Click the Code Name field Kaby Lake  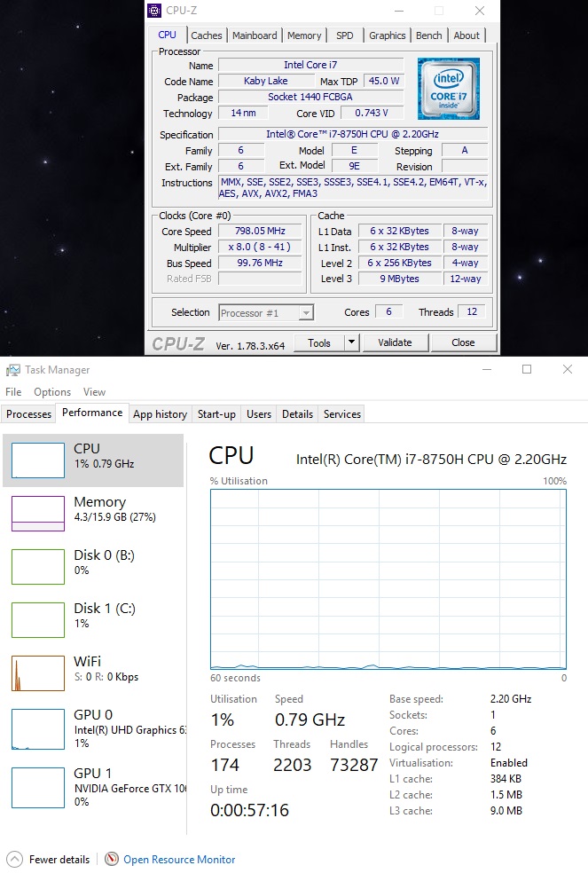click(x=266, y=81)
